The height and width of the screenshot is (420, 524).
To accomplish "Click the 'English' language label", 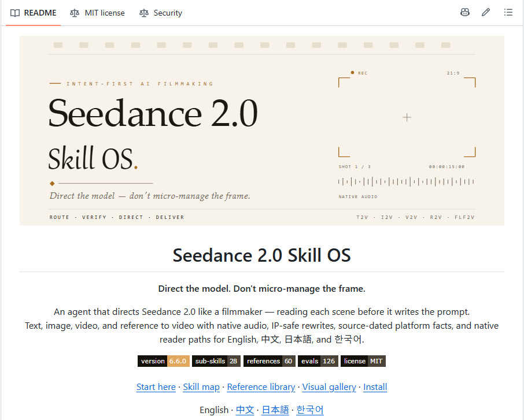I will point(214,410).
